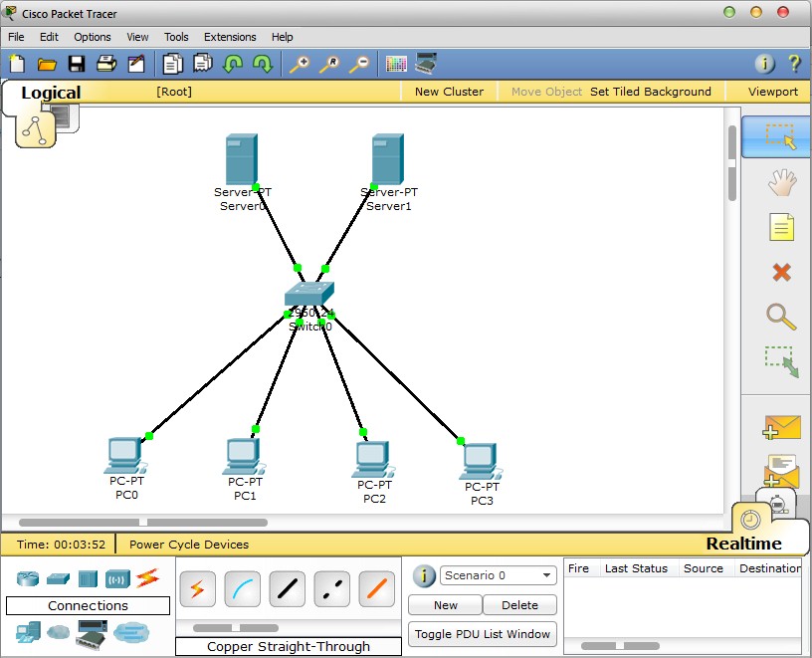Select the Automatically Choose Connection Type lightning icon
Screen dimensions: 812x658
click(x=197, y=589)
